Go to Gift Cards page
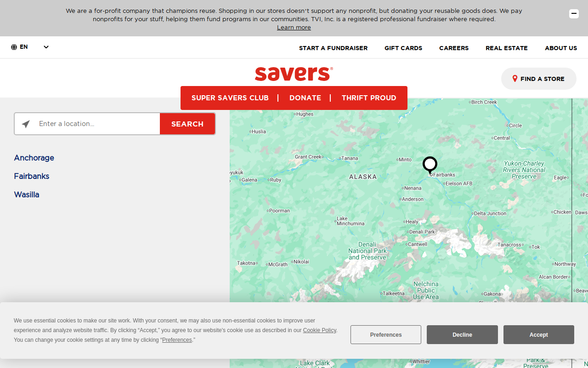 403,48
